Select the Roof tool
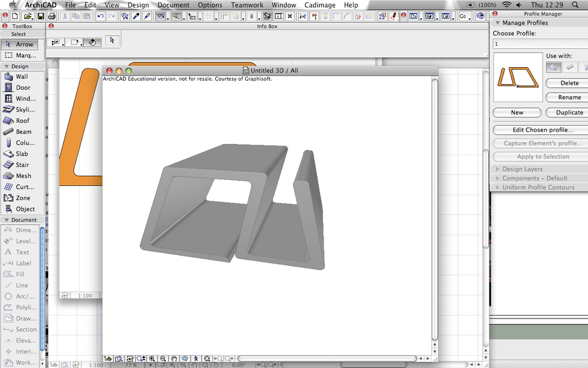 [x=22, y=120]
